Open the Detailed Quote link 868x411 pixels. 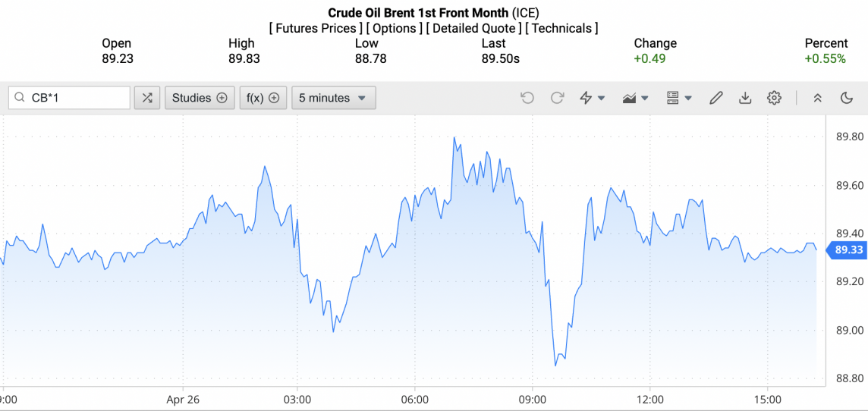coord(473,28)
